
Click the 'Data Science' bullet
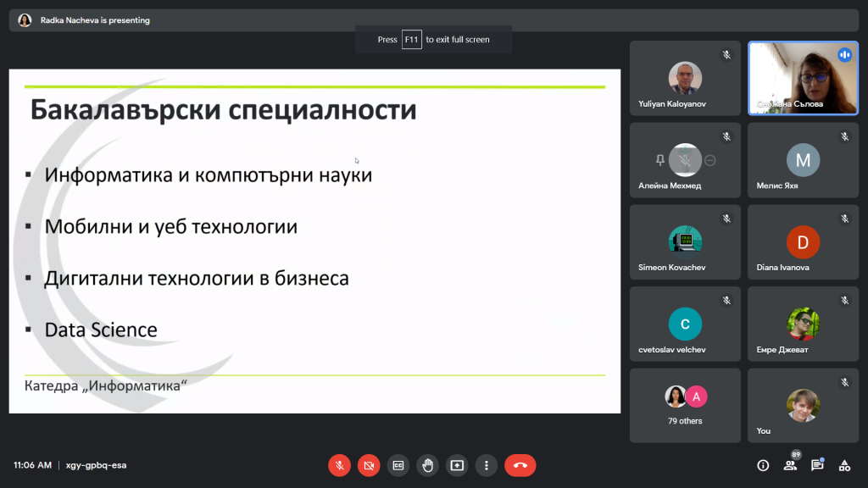coord(101,330)
